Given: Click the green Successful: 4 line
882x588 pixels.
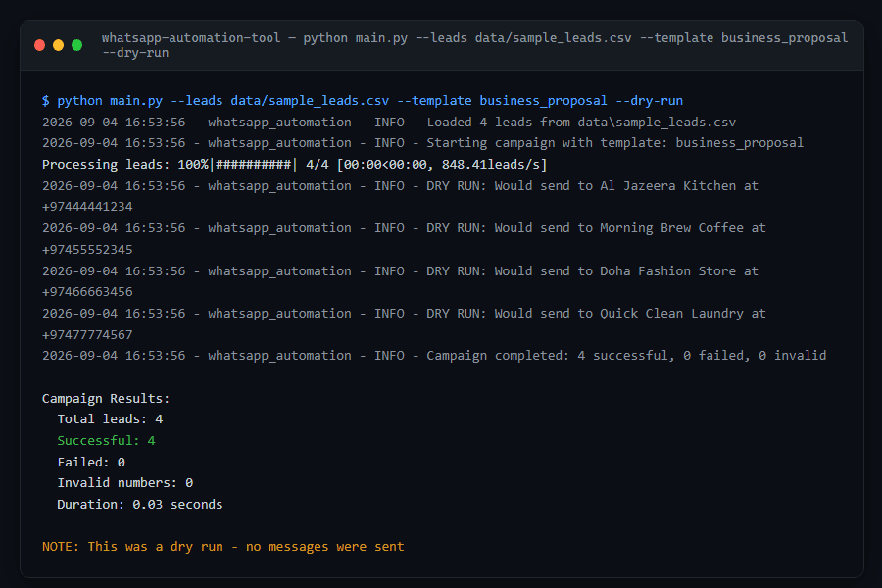Looking at the screenshot, I should [x=106, y=441].
